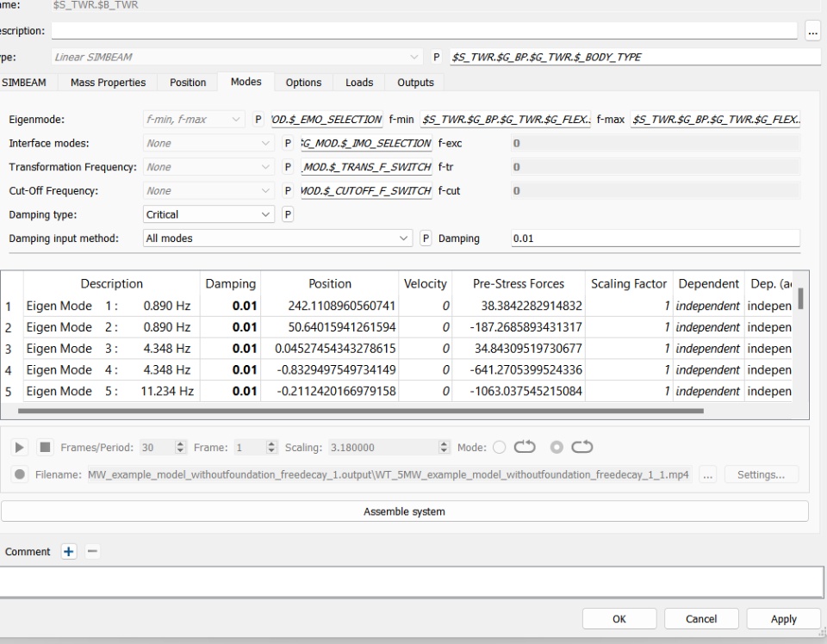
Task: Click the Cancel button
Action: point(701,619)
